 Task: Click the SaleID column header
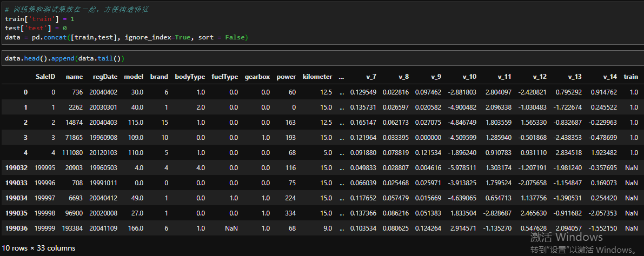point(45,77)
